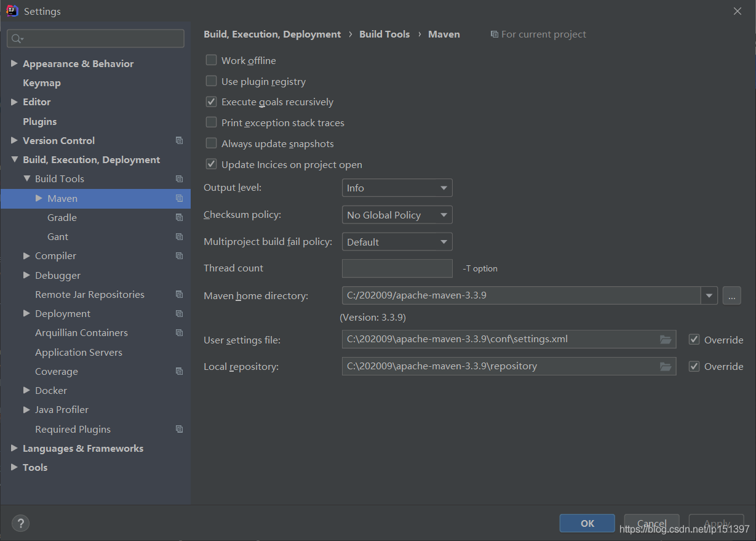Open the Output level dropdown

[397, 188]
